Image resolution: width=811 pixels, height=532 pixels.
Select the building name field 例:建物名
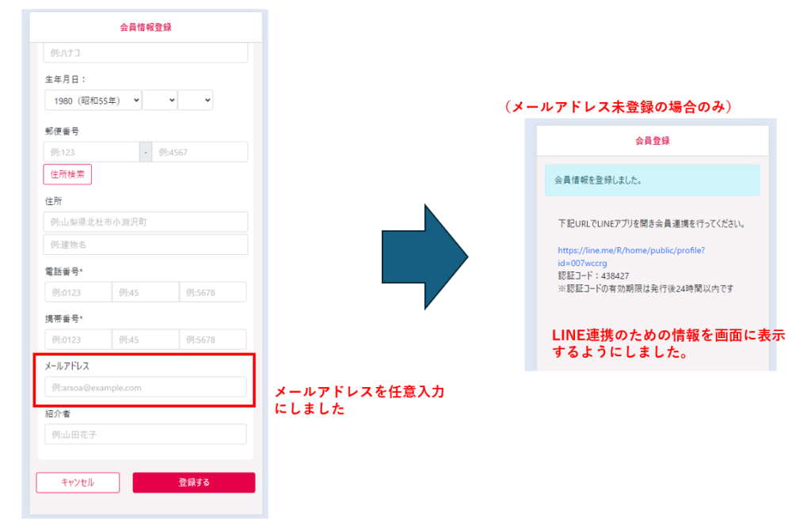coord(146,245)
